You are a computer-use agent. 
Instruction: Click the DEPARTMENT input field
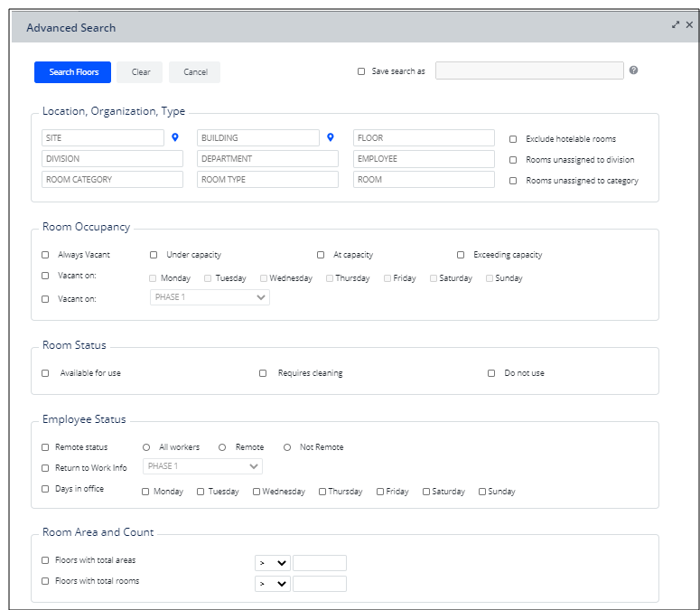267,158
